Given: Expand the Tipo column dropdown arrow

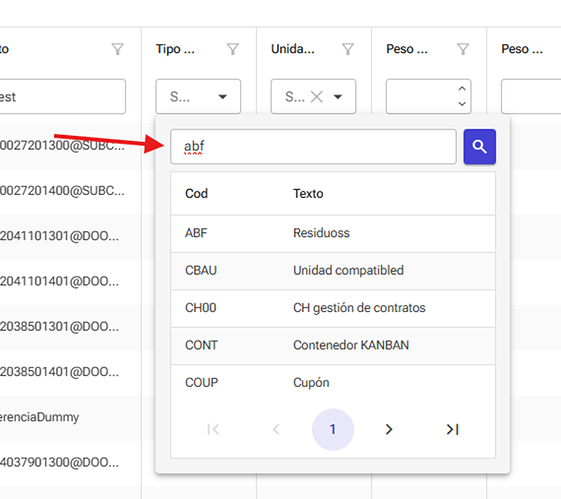Looking at the screenshot, I should coord(223,97).
